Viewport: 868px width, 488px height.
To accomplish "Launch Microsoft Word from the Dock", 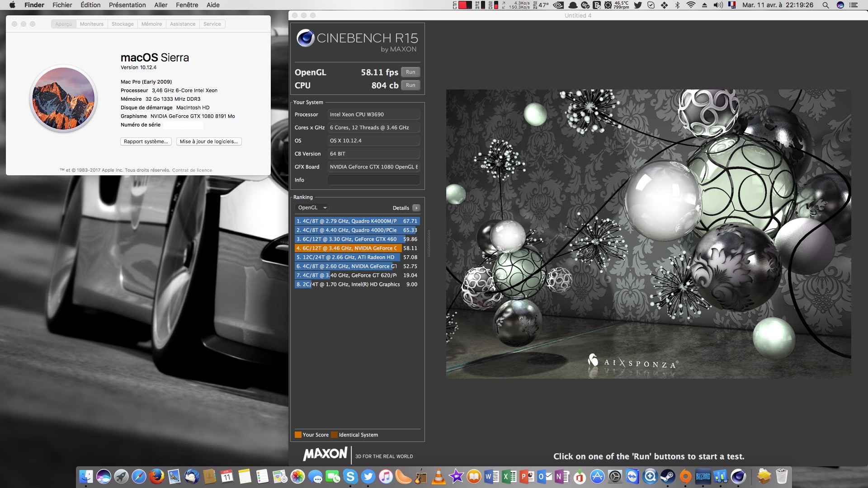I will pyautogui.click(x=491, y=476).
